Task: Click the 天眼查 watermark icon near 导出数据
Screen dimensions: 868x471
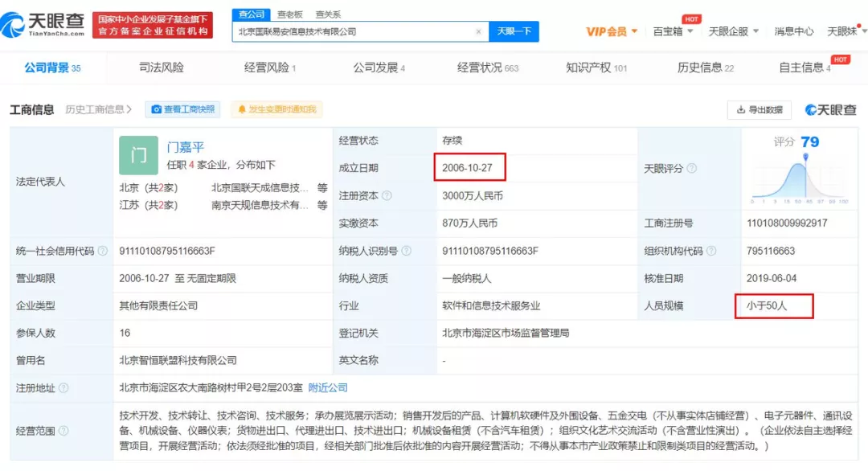Action: coord(811,109)
